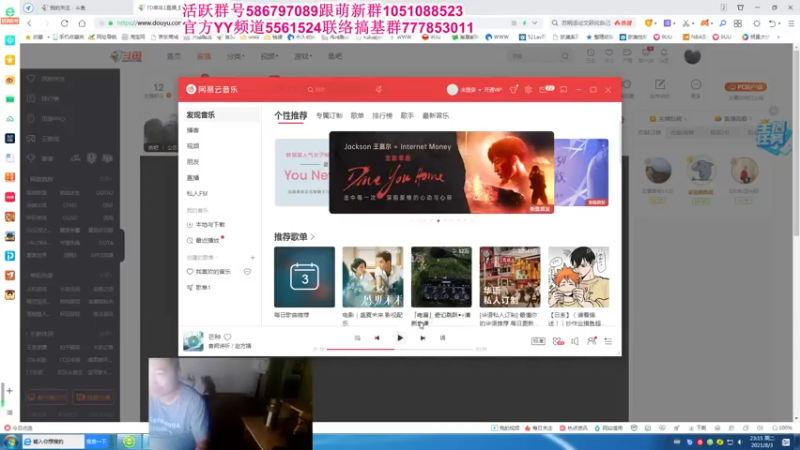Open Douyu 游戏 dropdown in nav
800x450 pixels.
pos(303,56)
